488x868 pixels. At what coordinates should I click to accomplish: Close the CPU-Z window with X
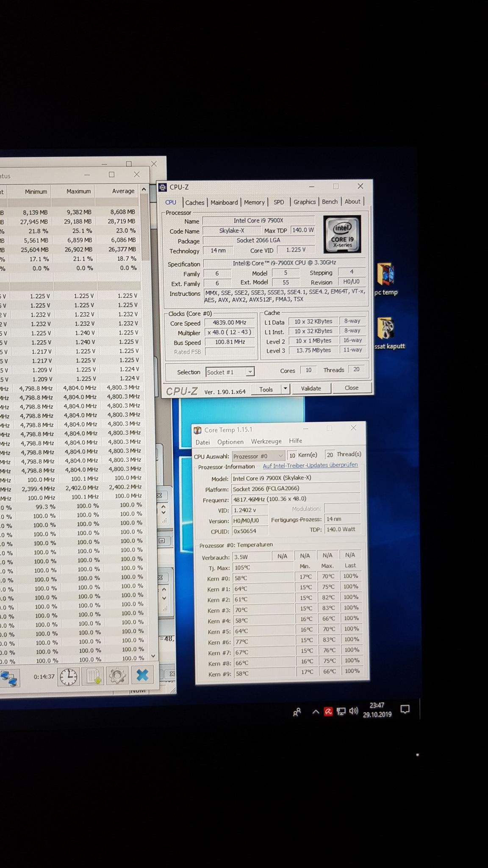pos(360,186)
